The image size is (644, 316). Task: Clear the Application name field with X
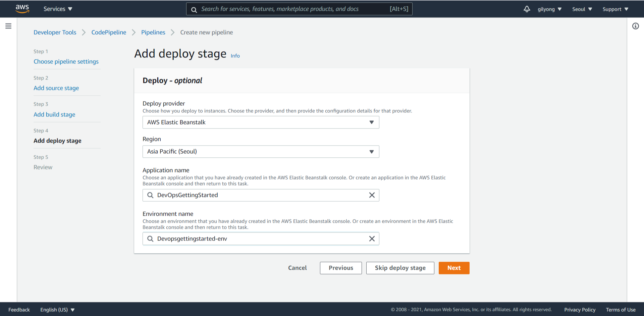pyautogui.click(x=372, y=195)
